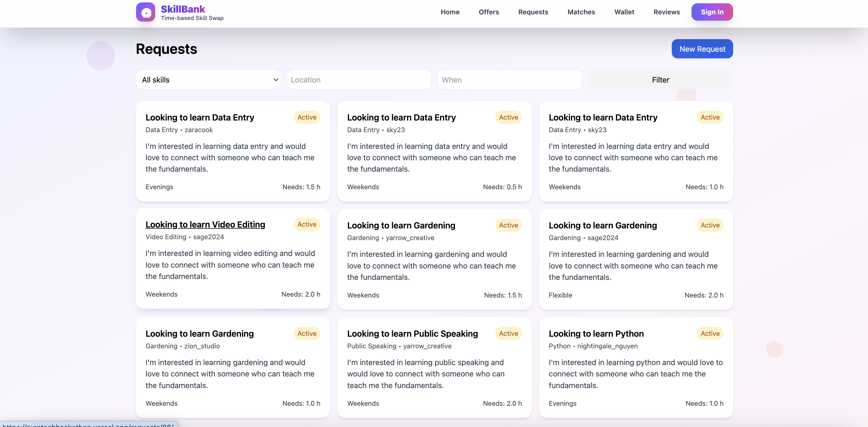868x427 pixels.
Task: Click the SkillBank logo icon
Action: tap(146, 12)
